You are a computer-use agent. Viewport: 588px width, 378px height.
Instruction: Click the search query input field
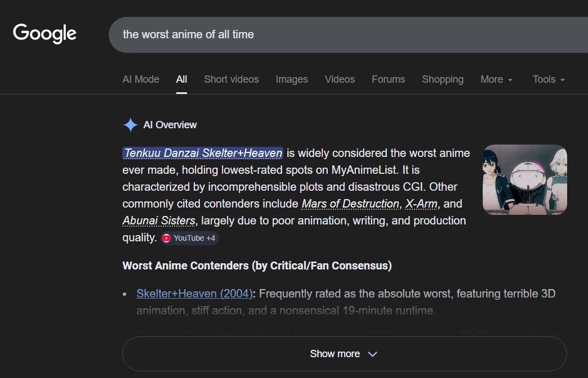(348, 34)
